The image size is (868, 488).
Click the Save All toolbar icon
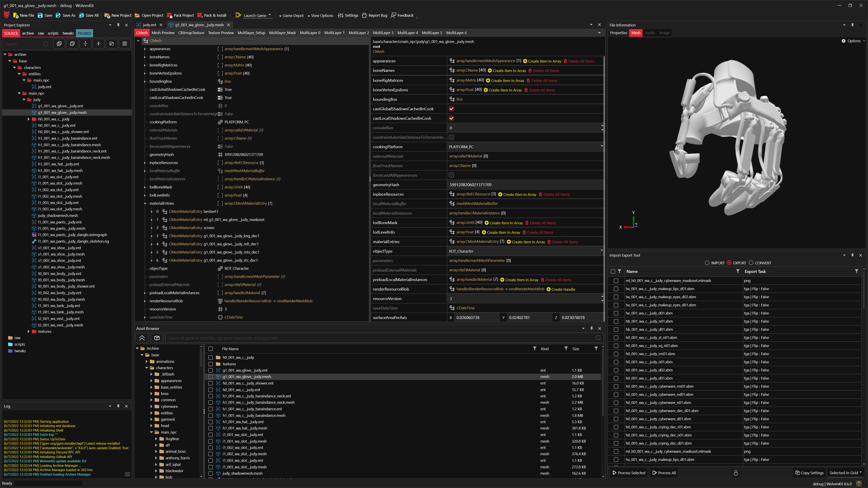click(x=82, y=15)
